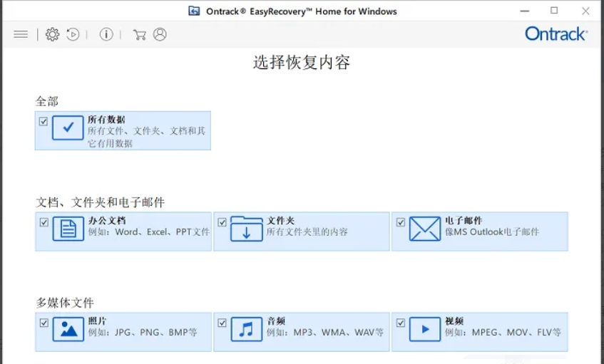Image resolution: width=604 pixels, height=364 pixels.
Task: Uncheck the 所有数据 checkbox
Action: point(43,122)
